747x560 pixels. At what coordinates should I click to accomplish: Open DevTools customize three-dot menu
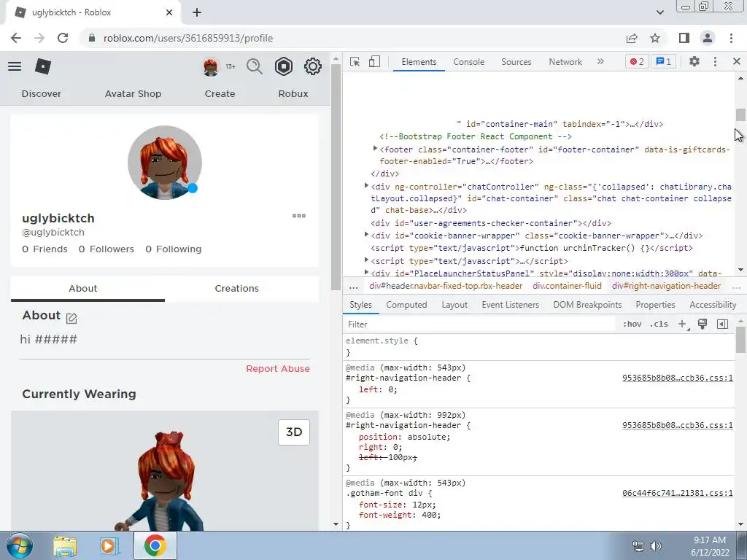715,61
